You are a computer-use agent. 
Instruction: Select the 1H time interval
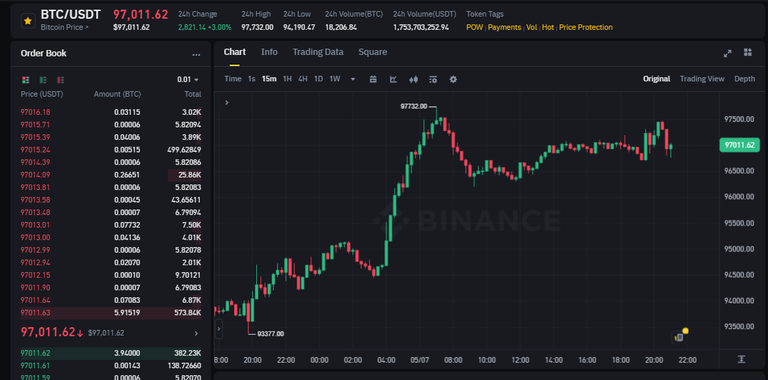(288, 79)
